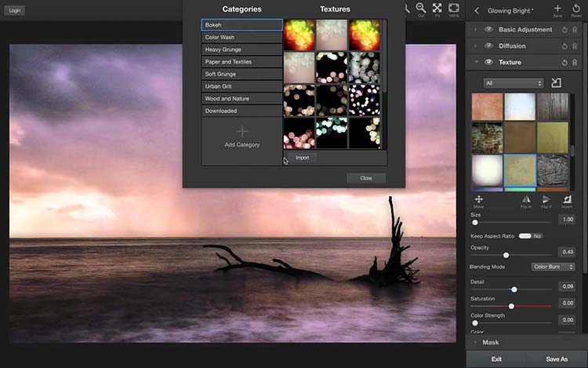Adjust the Opacity slider handle
This screenshot has width=588, height=368.
pyautogui.click(x=506, y=255)
